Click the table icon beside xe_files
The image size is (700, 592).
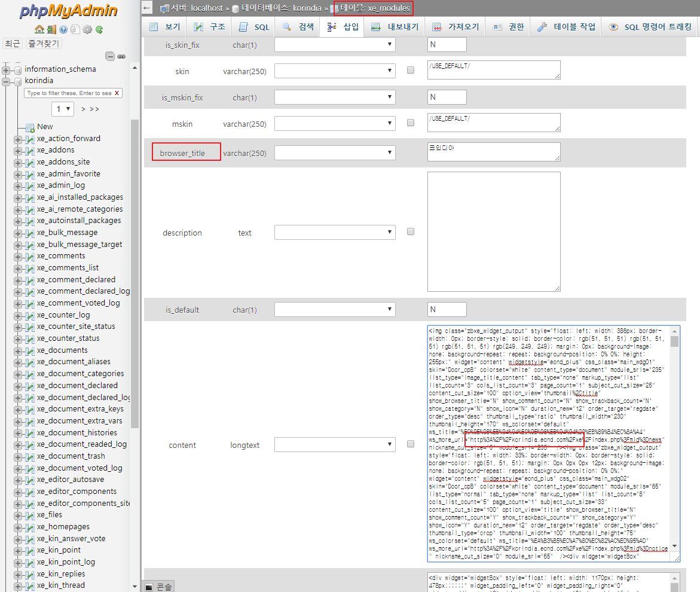click(x=29, y=515)
